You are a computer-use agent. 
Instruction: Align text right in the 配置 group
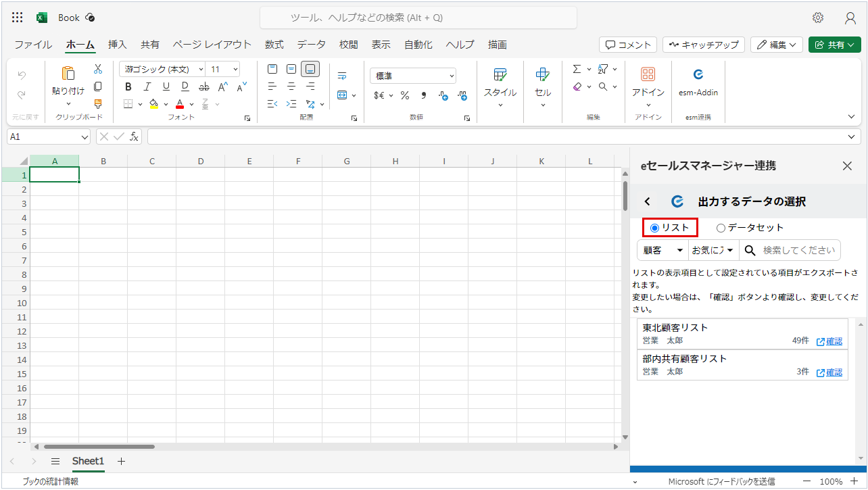310,87
